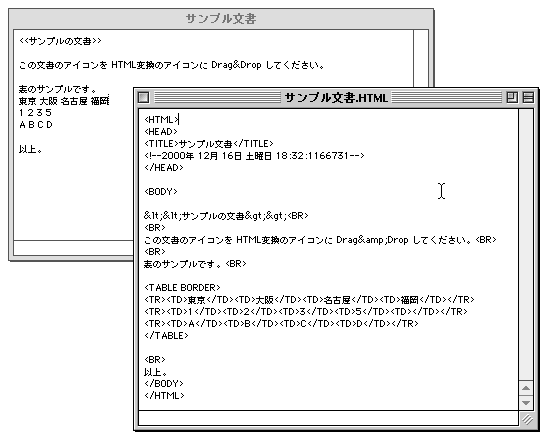Click the </TABLE> closing tag line
This screenshot has width=550, height=440.
pos(166,336)
